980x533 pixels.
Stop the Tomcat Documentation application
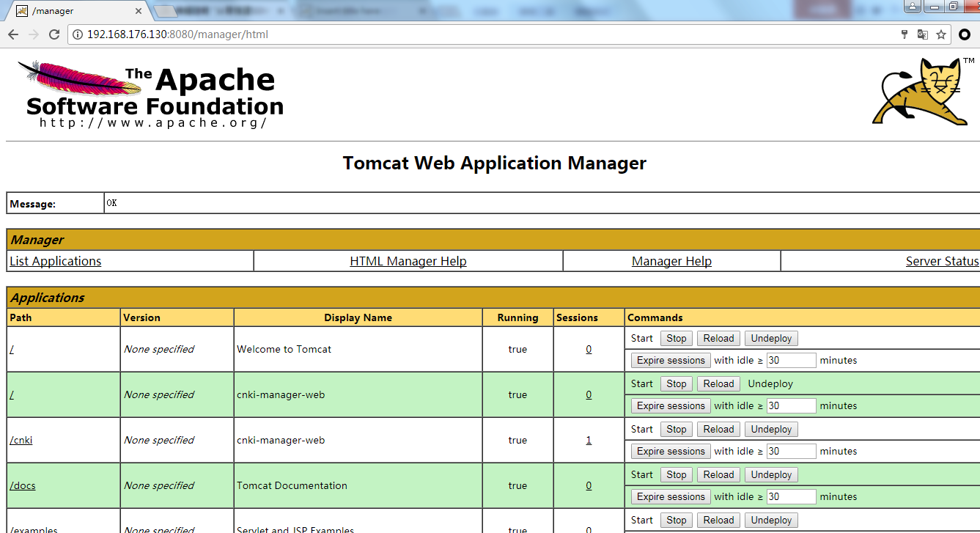coord(677,475)
